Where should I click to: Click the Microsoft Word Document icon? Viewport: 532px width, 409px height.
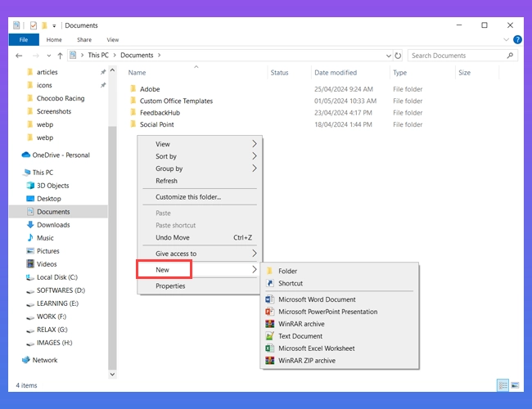pyautogui.click(x=270, y=299)
